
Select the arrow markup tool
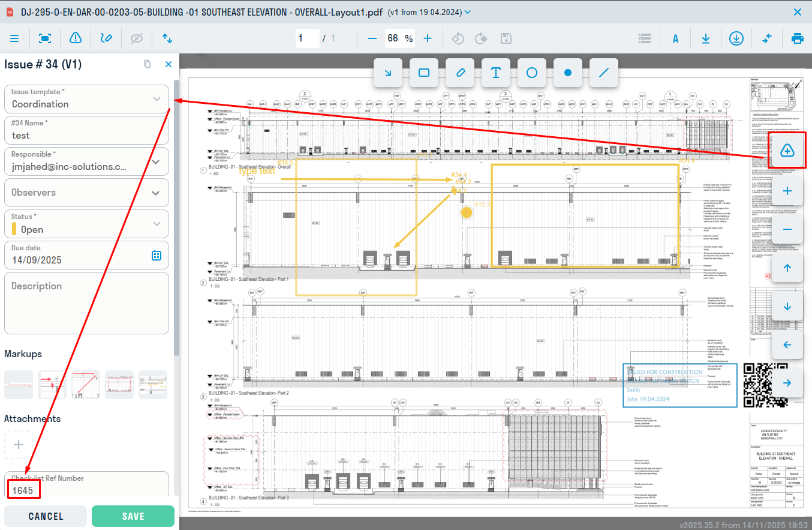pyautogui.click(x=388, y=73)
